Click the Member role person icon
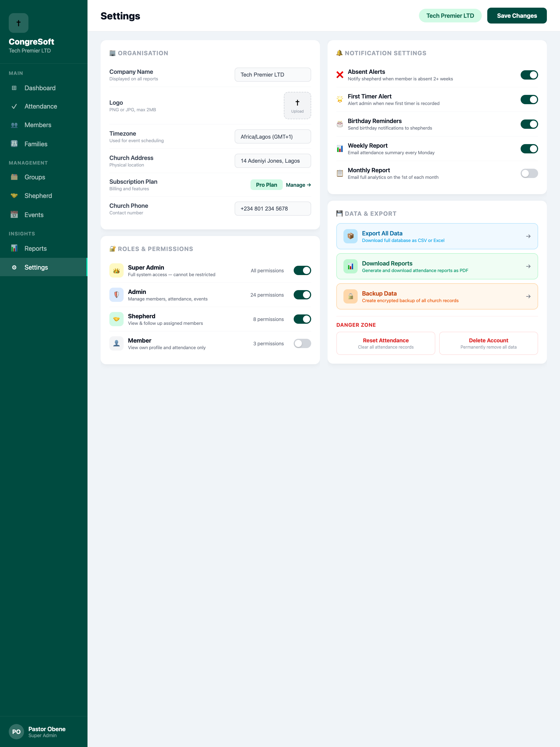Image resolution: width=560 pixels, height=747 pixels. (x=116, y=343)
